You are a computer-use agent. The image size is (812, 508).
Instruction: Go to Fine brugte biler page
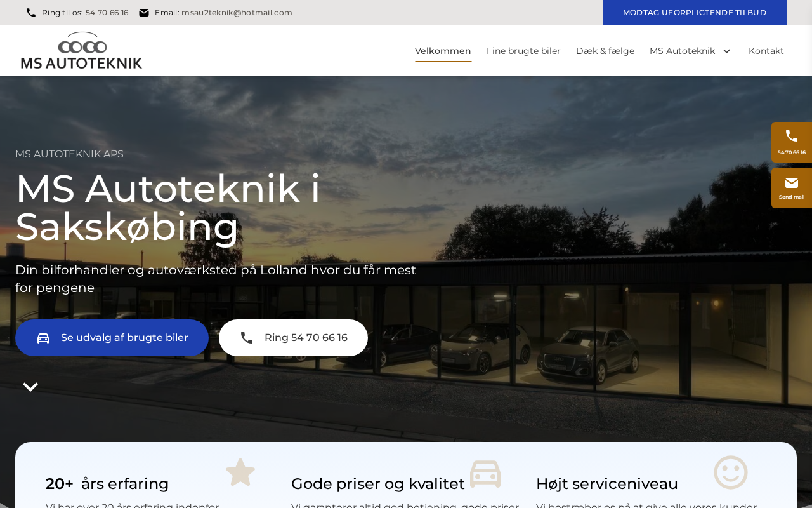(523, 51)
